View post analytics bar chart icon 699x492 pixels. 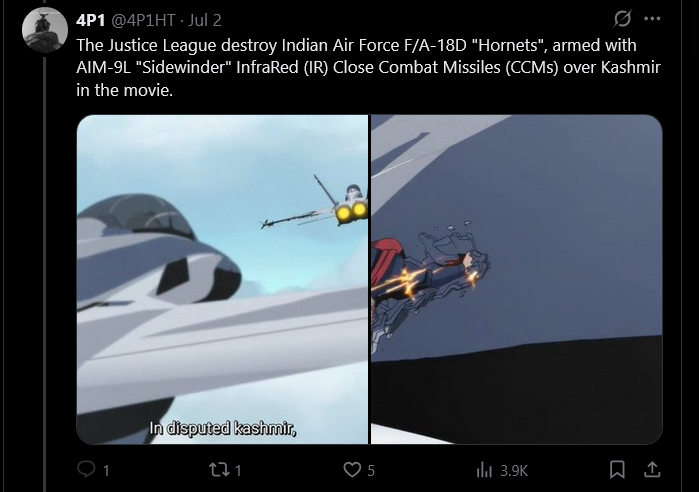[484, 470]
